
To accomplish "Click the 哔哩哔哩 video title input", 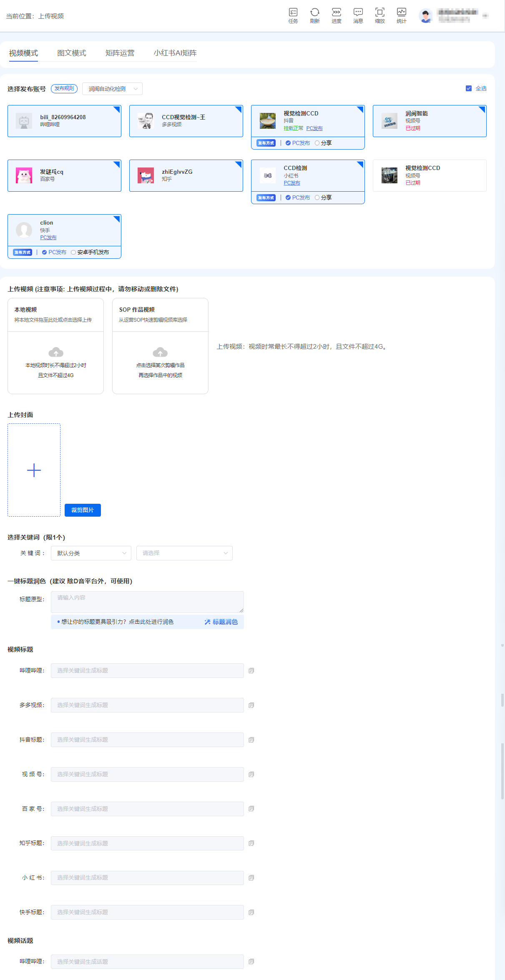I will [147, 670].
